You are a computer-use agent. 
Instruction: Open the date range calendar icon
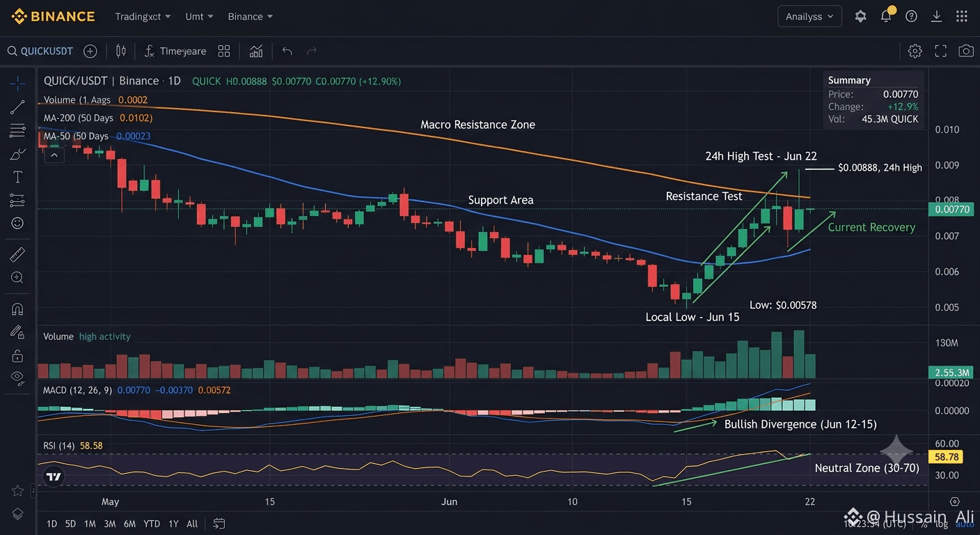[x=219, y=523]
